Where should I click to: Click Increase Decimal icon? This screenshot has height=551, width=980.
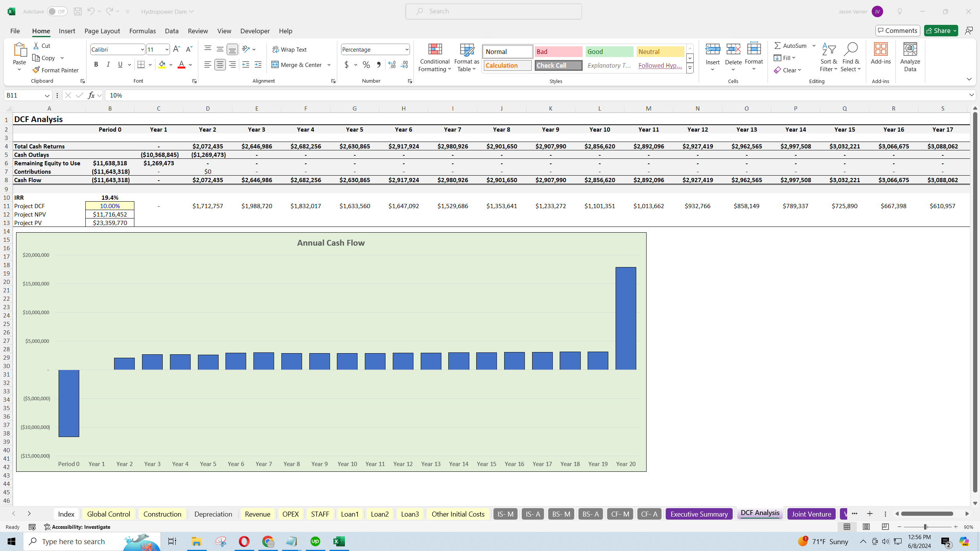click(x=392, y=65)
